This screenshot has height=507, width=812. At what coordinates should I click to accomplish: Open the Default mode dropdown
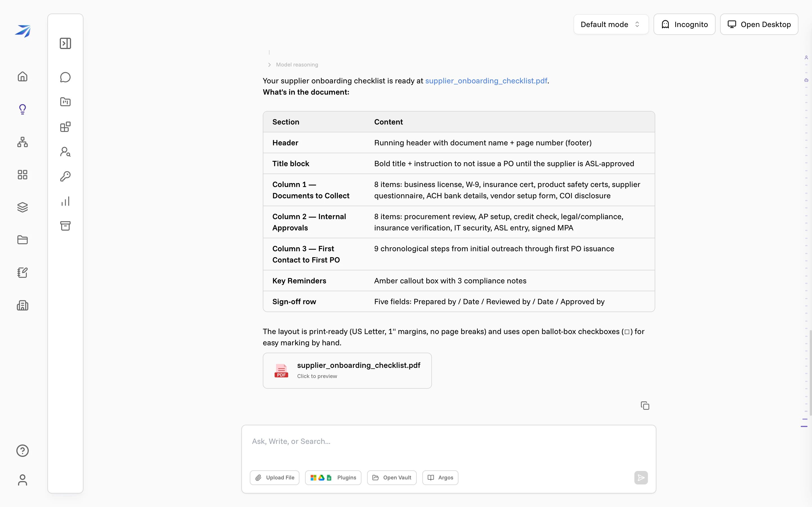[x=611, y=25]
